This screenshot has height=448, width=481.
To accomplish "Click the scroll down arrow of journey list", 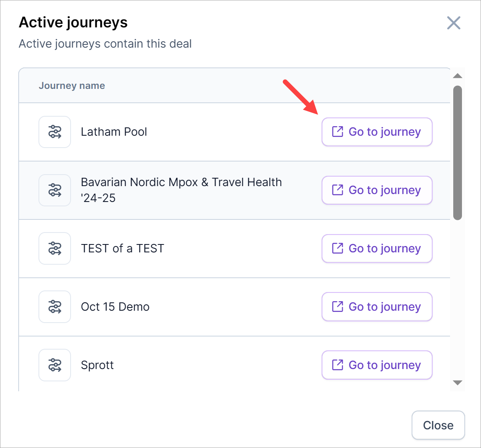I will click(458, 383).
